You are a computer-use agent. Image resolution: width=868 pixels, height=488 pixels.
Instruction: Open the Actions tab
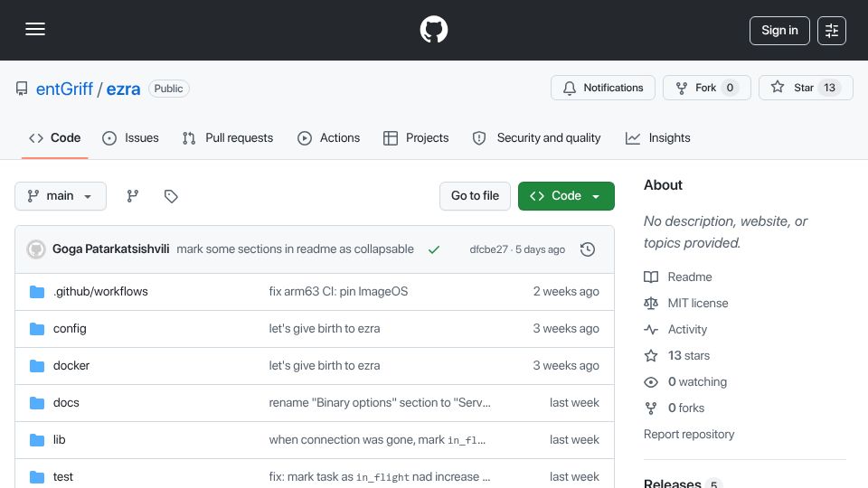[329, 137]
